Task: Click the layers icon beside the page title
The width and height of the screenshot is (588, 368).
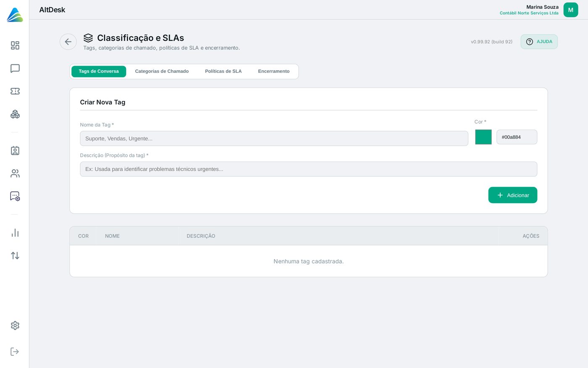Action: (88, 38)
